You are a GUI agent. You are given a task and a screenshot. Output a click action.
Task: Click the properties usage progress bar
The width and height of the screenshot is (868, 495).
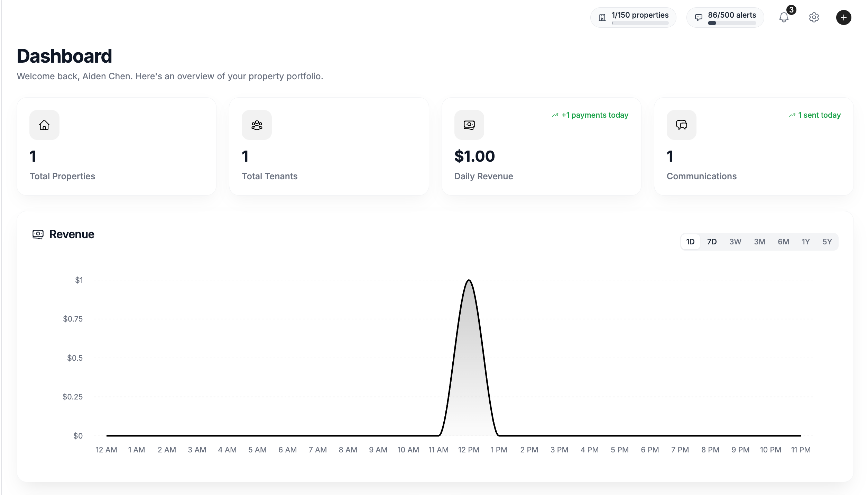640,23
